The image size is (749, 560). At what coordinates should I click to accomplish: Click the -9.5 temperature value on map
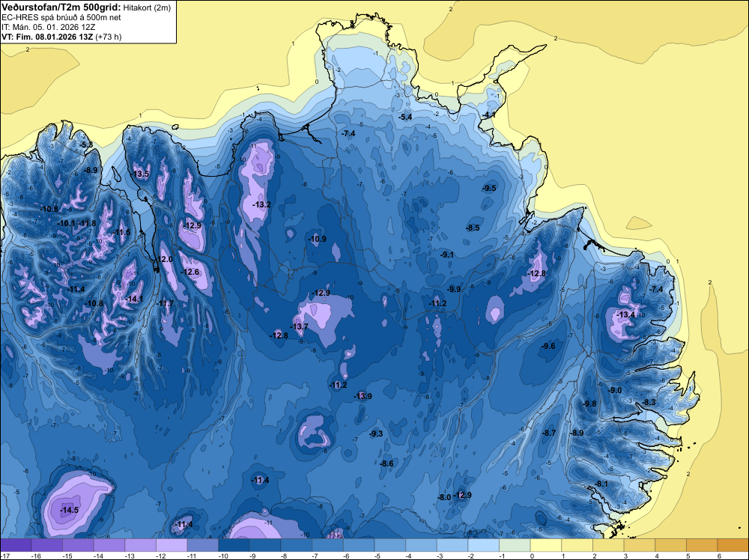489,188
